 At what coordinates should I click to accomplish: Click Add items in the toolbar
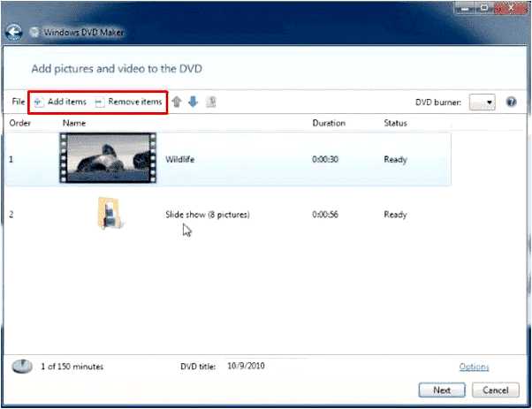pyautogui.click(x=60, y=102)
